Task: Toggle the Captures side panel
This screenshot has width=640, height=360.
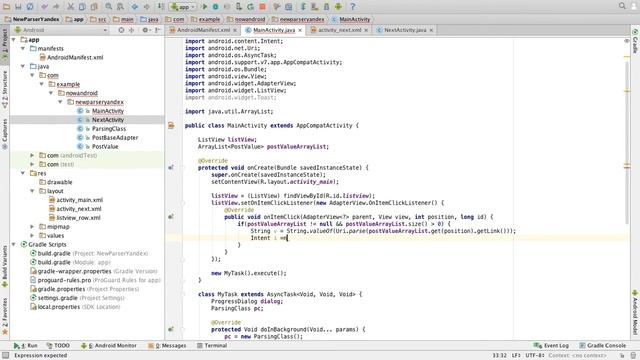Action: click(4, 133)
